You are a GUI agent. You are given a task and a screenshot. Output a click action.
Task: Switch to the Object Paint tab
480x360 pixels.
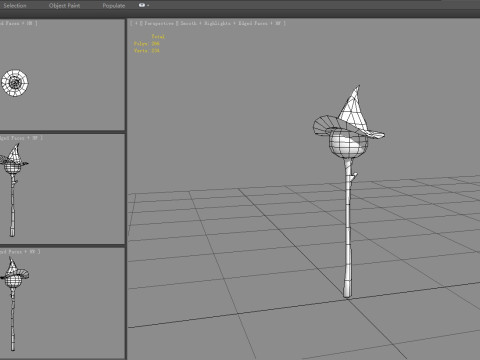pyautogui.click(x=64, y=6)
